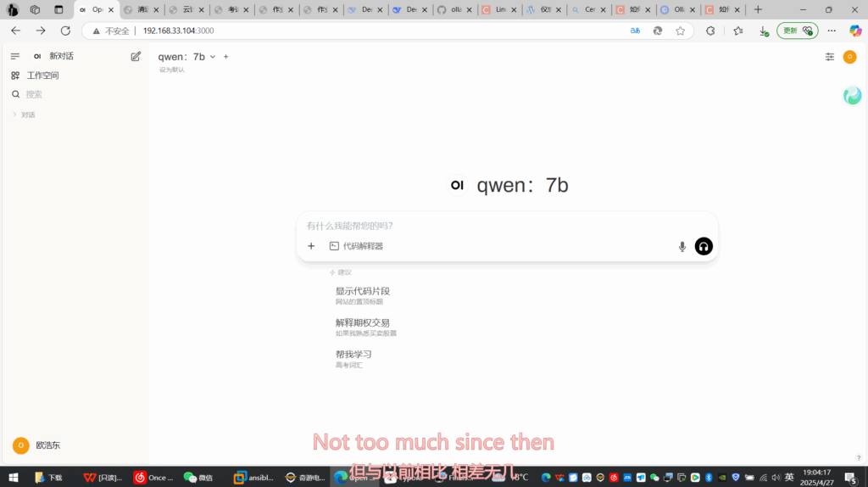Expand the 对话 conversations section

tap(24, 115)
